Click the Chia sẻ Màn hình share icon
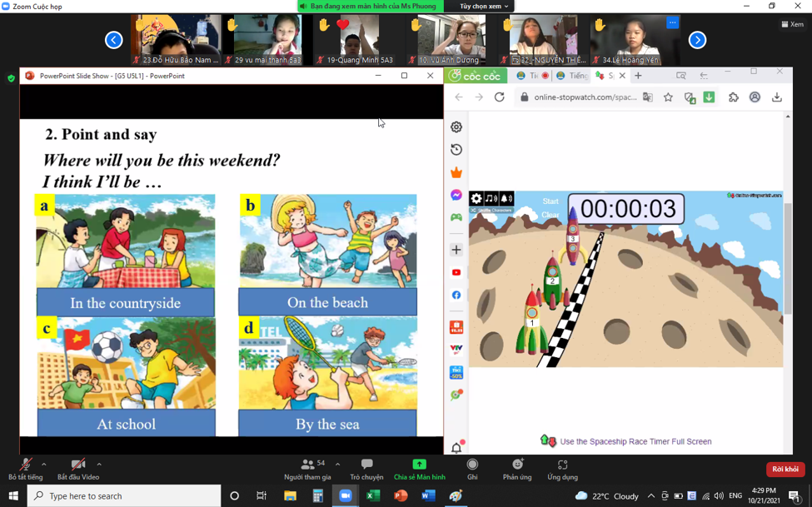 pos(419,465)
